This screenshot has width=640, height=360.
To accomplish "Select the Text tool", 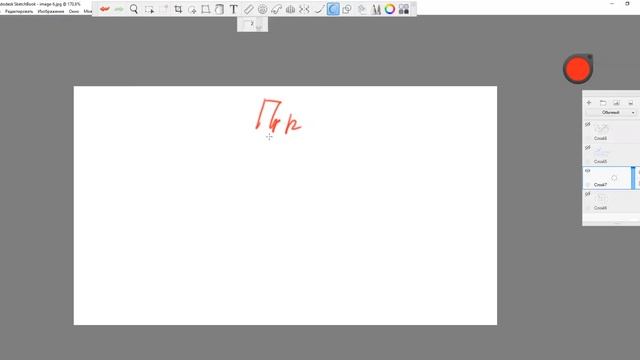I will pos(233,9).
